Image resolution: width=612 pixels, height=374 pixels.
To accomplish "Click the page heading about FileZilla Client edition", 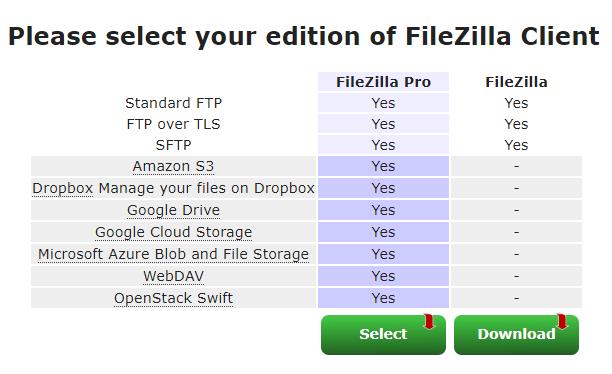I will click(x=304, y=36).
